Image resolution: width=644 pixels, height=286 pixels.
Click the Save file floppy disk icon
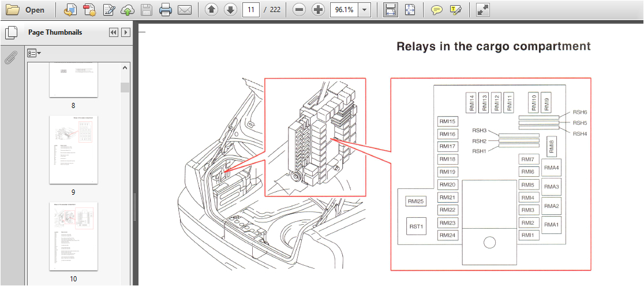coord(147,10)
